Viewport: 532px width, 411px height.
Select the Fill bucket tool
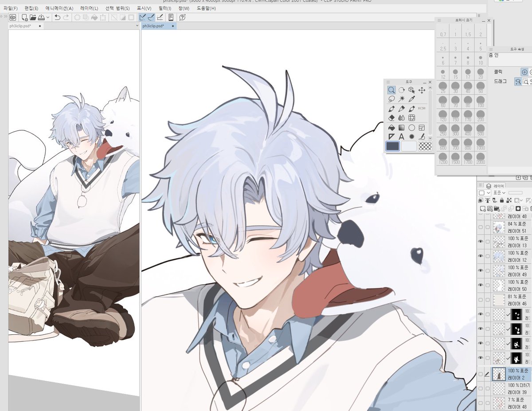pos(391,128)
